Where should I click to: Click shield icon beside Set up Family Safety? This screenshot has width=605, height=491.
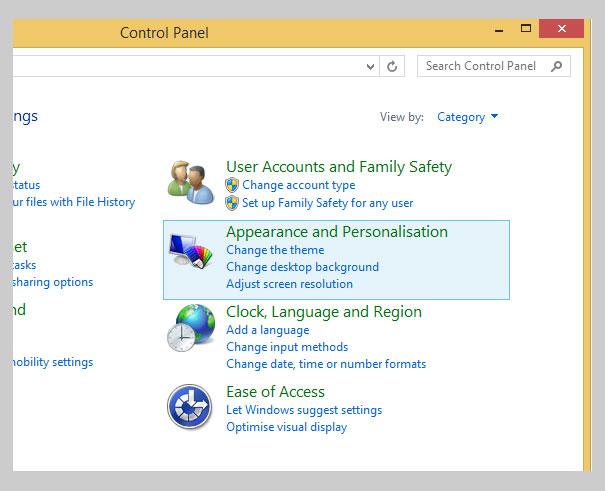tap(232, 203)
